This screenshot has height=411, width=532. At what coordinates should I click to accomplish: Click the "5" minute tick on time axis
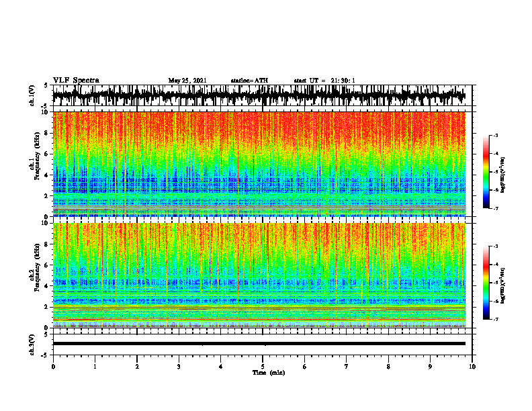tap(263, 367)
